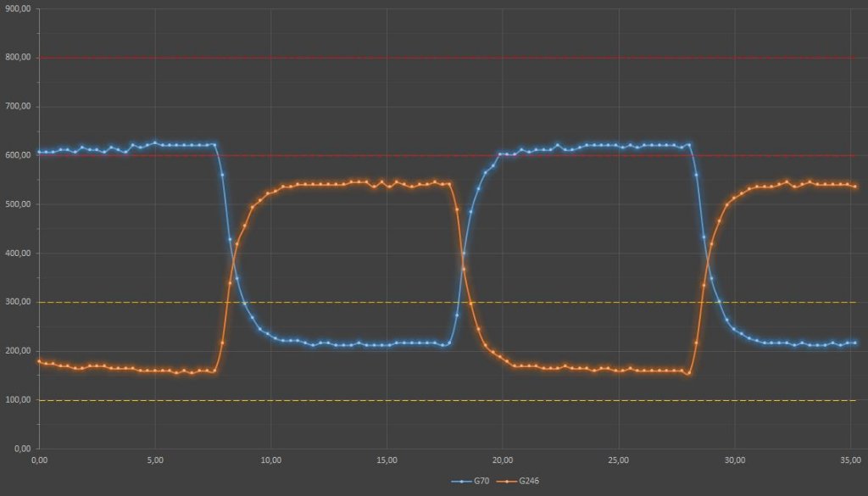Image resolution: width=868 pixels, height=496 pixels.
Task: Click the 35,00 horizontal axis label
Action: click(x=850, y=460)
